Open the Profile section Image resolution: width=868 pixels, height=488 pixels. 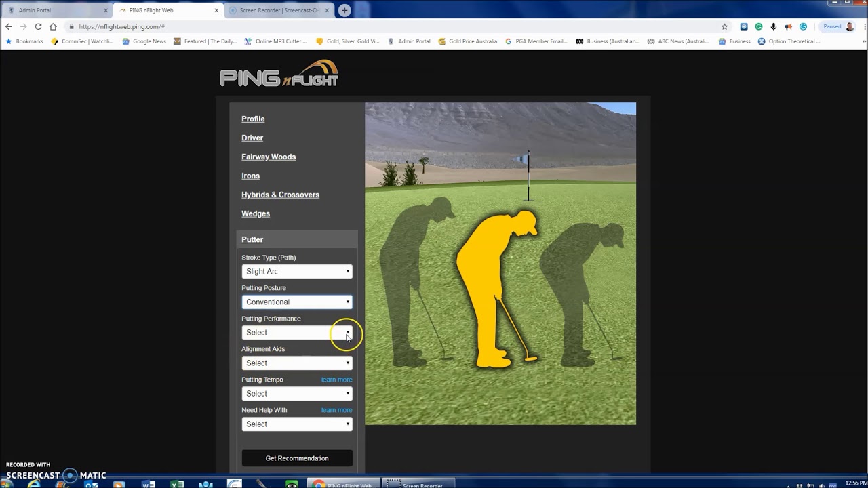point(253,119)
